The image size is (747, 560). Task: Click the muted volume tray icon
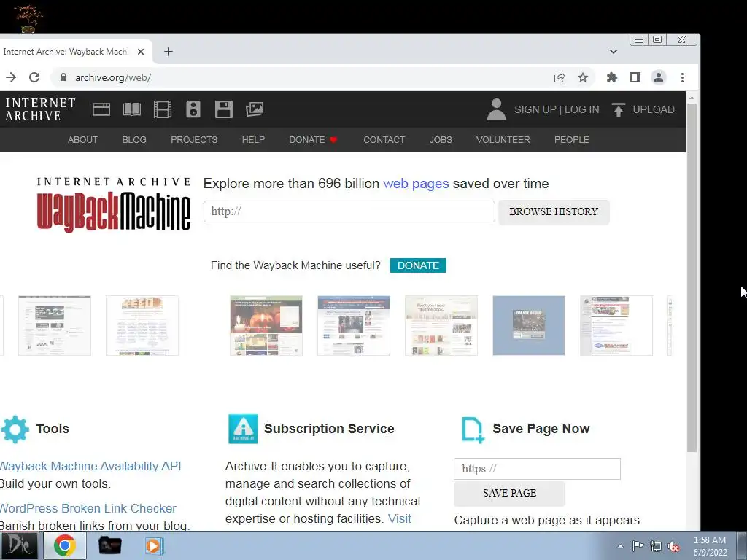[x=673, y=546]
